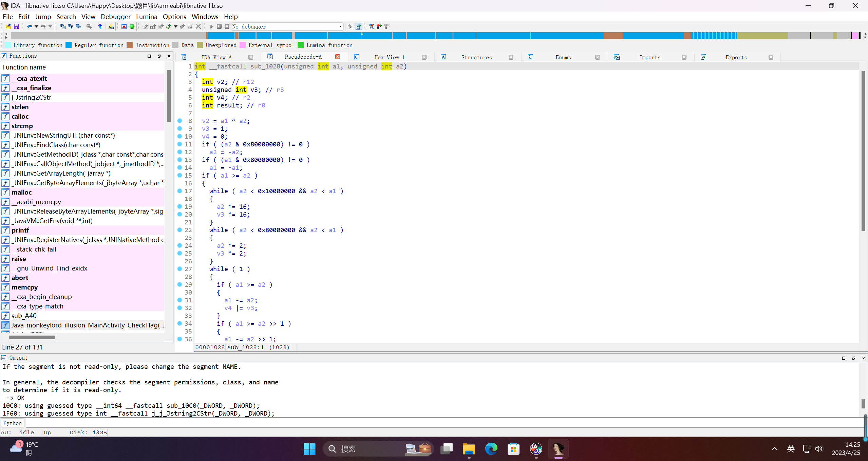Image resolution: width=868 pixels, height=461 pixels.
Task: Click the red warning triangle icon
Action: [124, 26]
